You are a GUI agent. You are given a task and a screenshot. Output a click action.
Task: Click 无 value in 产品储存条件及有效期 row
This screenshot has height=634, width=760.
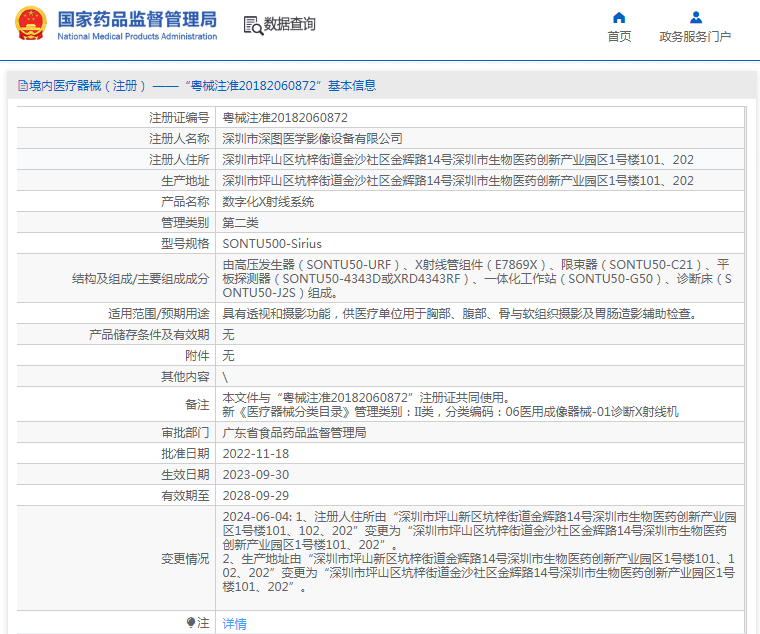[x=228, y=334]
